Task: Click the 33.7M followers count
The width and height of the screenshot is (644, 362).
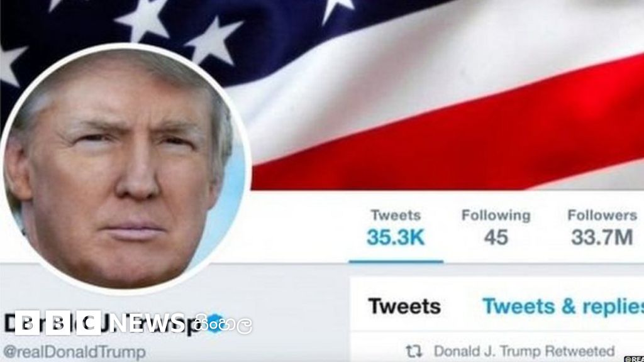Action: click(602, 237)
